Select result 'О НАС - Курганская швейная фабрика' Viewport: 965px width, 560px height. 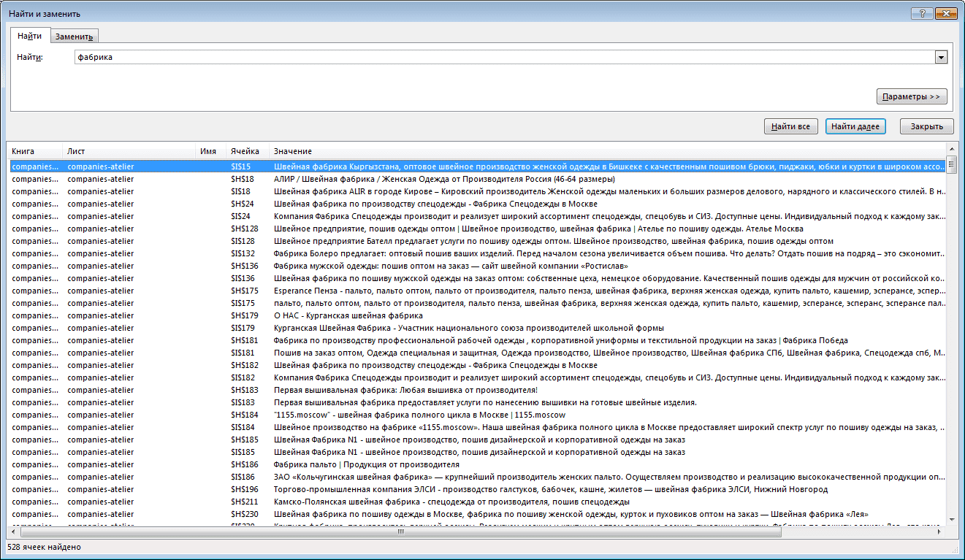click(x=477, y=315)
